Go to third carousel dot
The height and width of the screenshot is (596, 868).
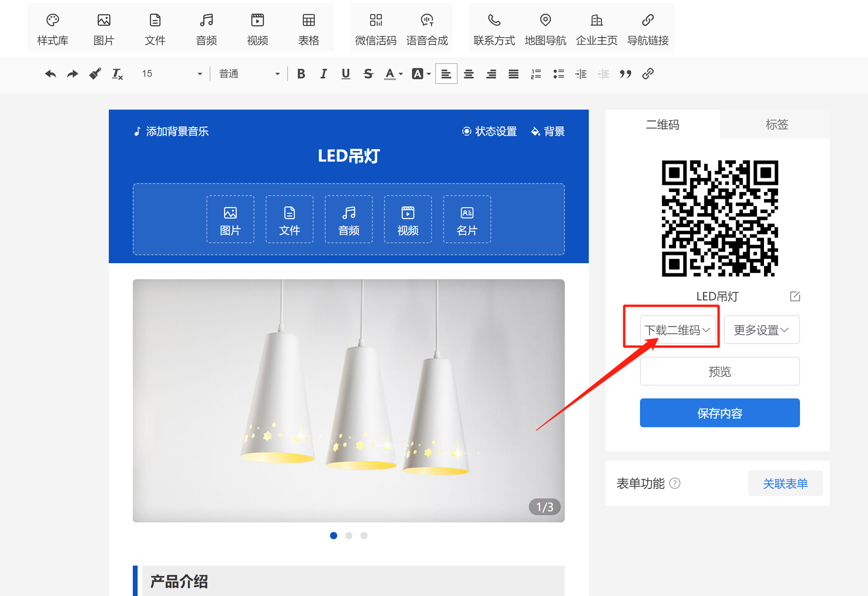pyautogui.click(x=364, y=536)
